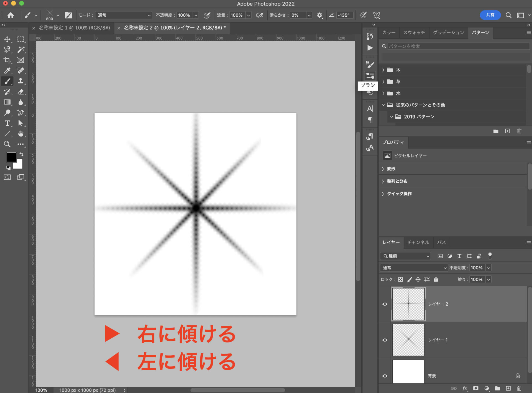
Task: Open the brush opacity dropdown arrow
Action: (x=196, y=15)
